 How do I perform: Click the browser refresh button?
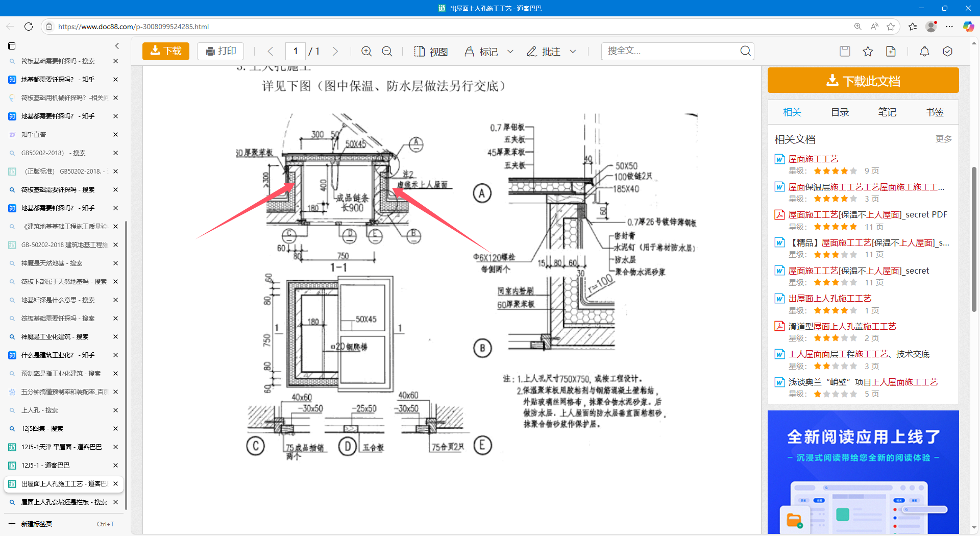pos(29,27)
